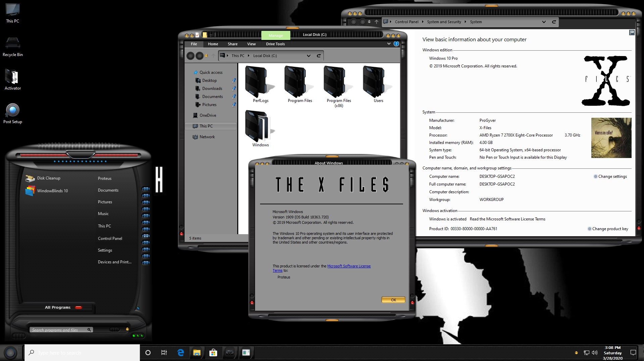Click the Start menu search programs field
644x361 pixels.
coord(61,330)
